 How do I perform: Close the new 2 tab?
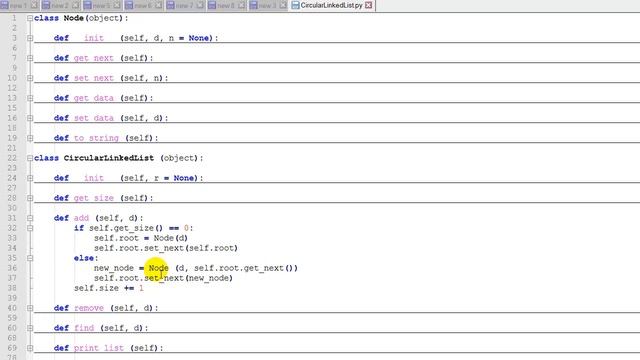(x=76, y=6)
